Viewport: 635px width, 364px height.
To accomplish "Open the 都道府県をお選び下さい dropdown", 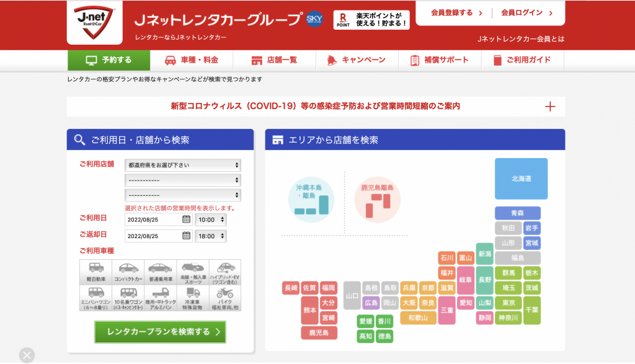I will pos(183,165).
